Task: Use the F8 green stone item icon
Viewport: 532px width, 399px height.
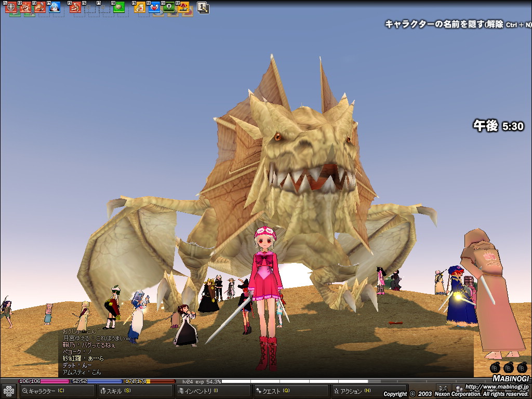Action: pyautogui.click(x=119, y=7)
